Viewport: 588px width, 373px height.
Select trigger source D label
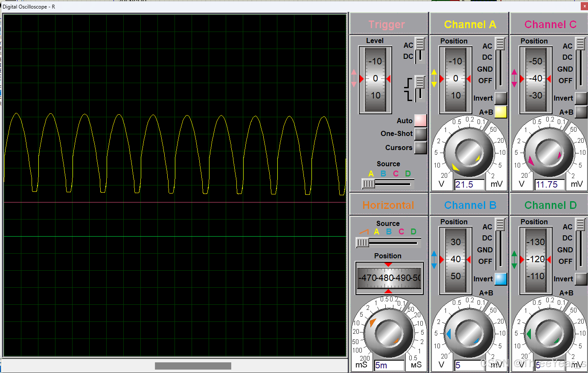coord(408,173)
